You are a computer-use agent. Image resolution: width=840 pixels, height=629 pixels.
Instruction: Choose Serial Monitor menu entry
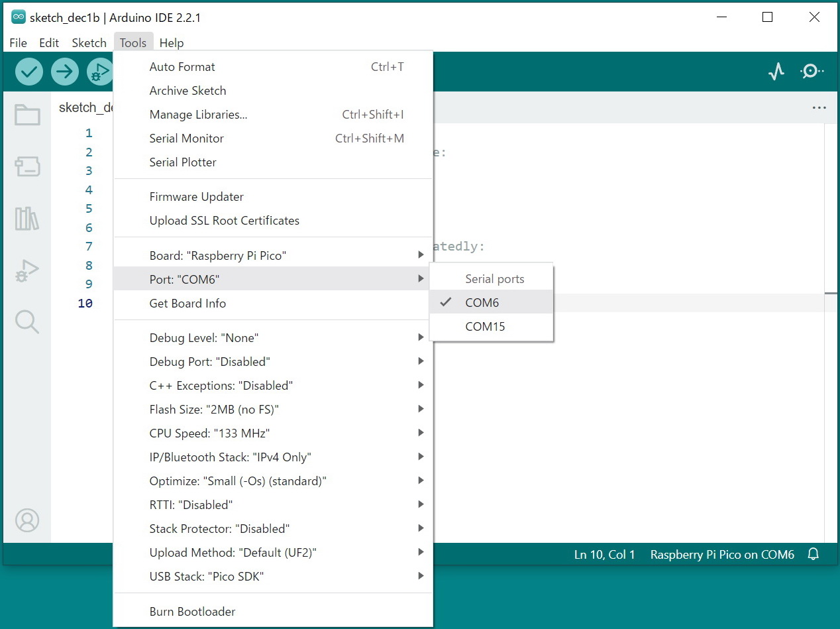coord(274,138)
